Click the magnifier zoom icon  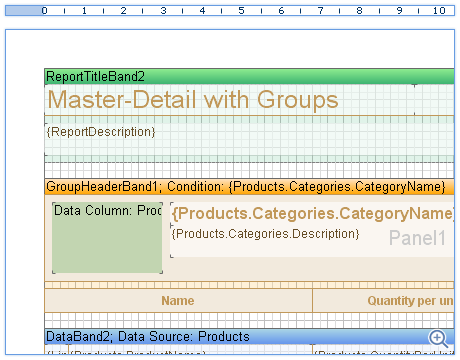(438, 339)
